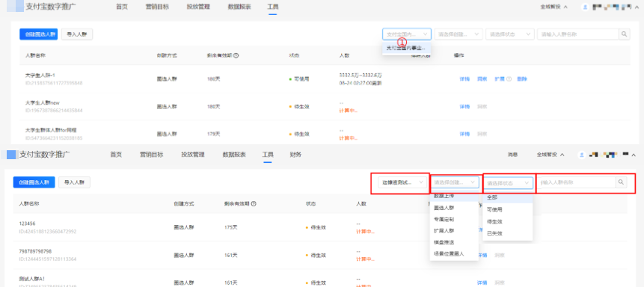Click 计算中 in 123456 row
This screenshot has height=287, width=644.
[365, 232]
